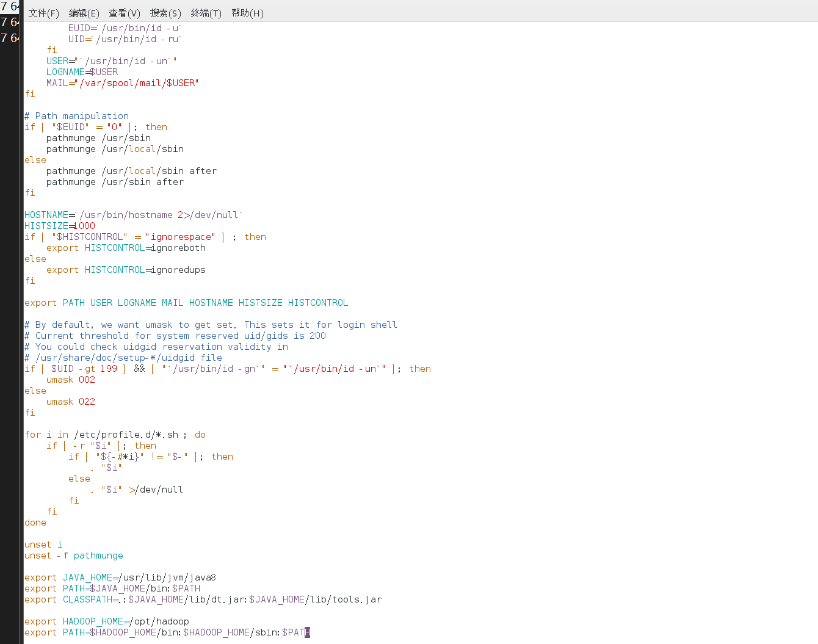The width and height of the screenshot is (818, 644).
Task: Click the 'umask 022' line
Action: (x=71, y=402)
